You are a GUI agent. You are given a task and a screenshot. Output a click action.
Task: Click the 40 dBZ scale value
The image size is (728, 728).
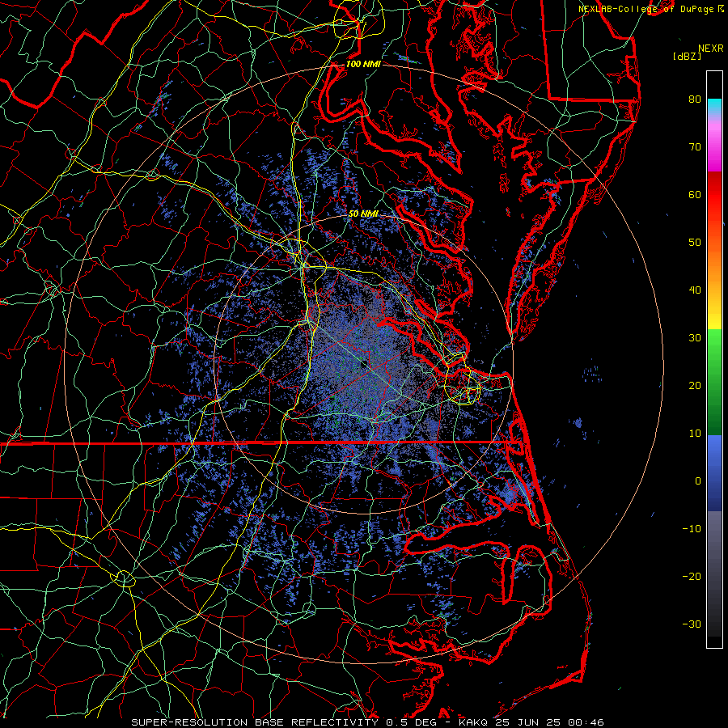[695, 290]
